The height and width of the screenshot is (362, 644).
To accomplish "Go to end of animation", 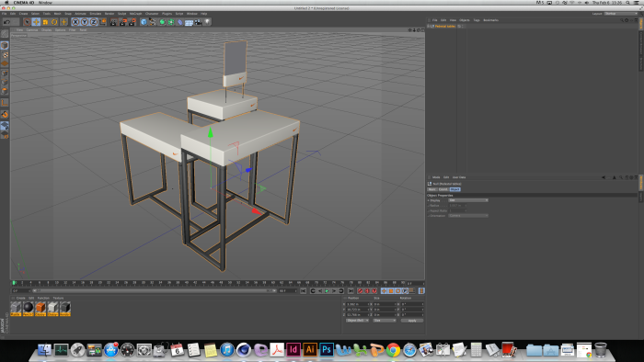I will pyautogui.click(x=351, y=291).
